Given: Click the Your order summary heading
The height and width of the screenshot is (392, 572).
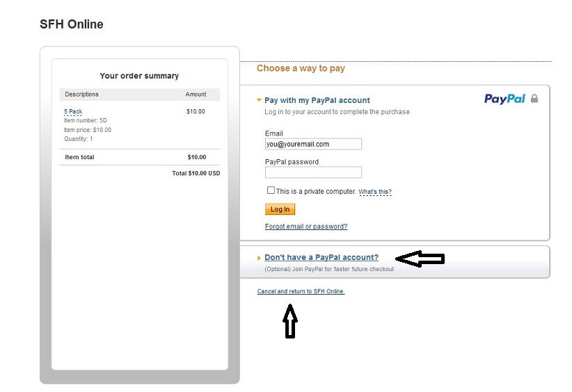Looking at the screenshot, I should pyautogui.click(x=139, y=76).
